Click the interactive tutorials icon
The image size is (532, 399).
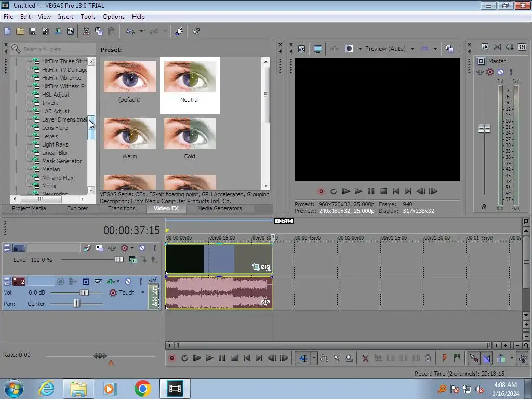click(x=179, y=31)
